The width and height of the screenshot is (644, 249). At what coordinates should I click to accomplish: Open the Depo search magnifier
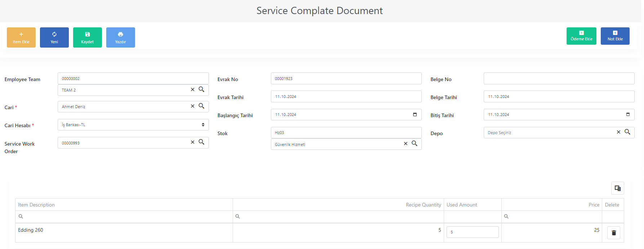click(x=627, y=132)
